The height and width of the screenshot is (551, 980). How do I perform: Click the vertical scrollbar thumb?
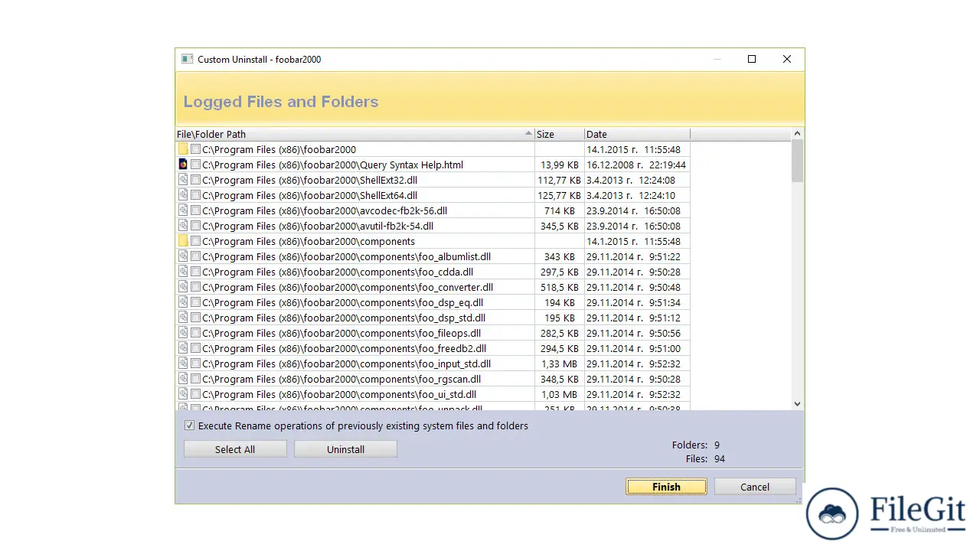click(x=797, y=161)
